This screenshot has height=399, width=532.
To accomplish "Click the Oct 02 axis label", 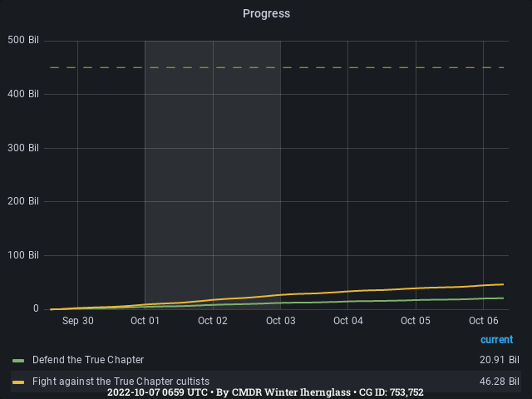I will [213, 321].
